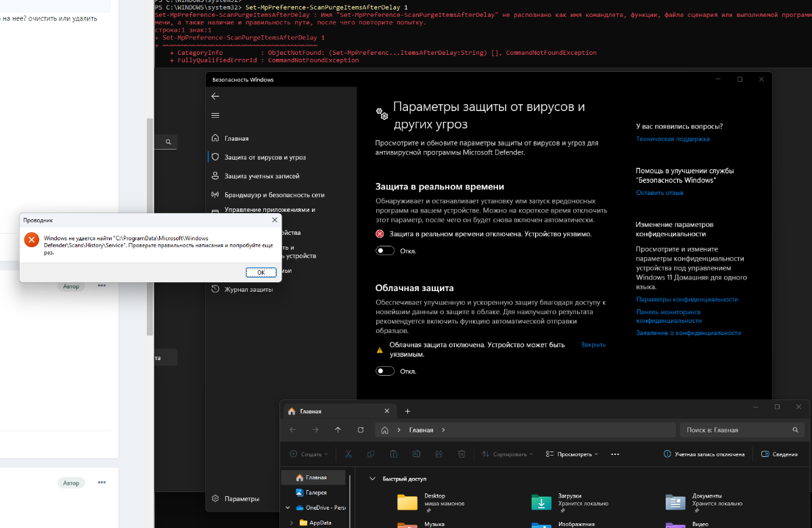812x528 pixels.
Task: Click the Explorer up-directory arrow
Action: [338, 430]
